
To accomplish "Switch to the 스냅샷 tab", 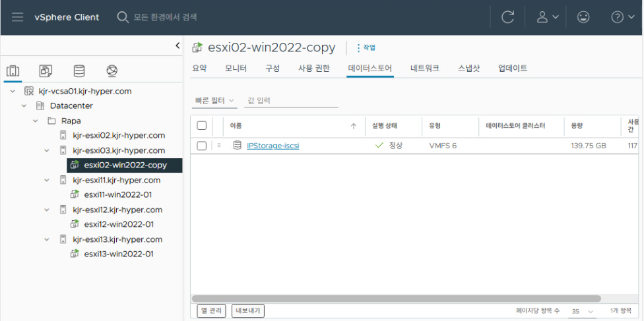I will point(468,69).
